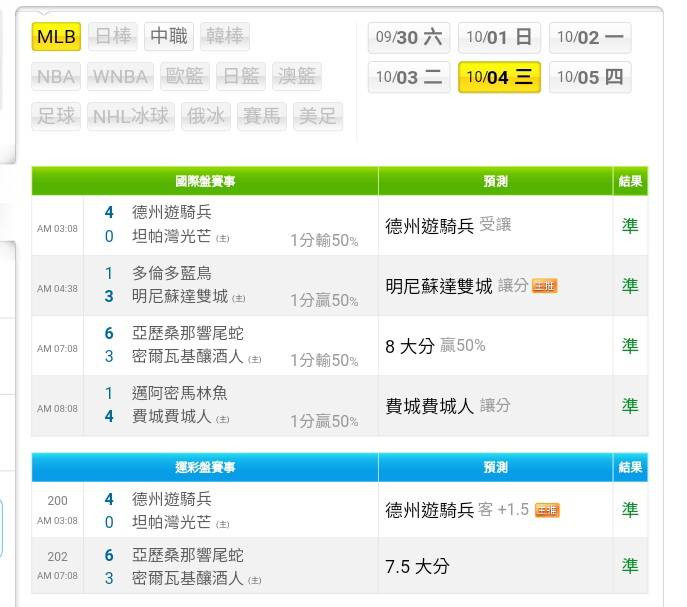Click the 費城費城人 讓分 prediction

point(448,406)
